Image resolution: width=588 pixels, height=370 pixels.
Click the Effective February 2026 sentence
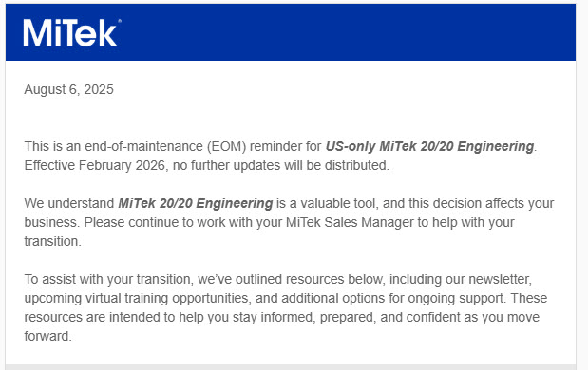tap(207, 165)
